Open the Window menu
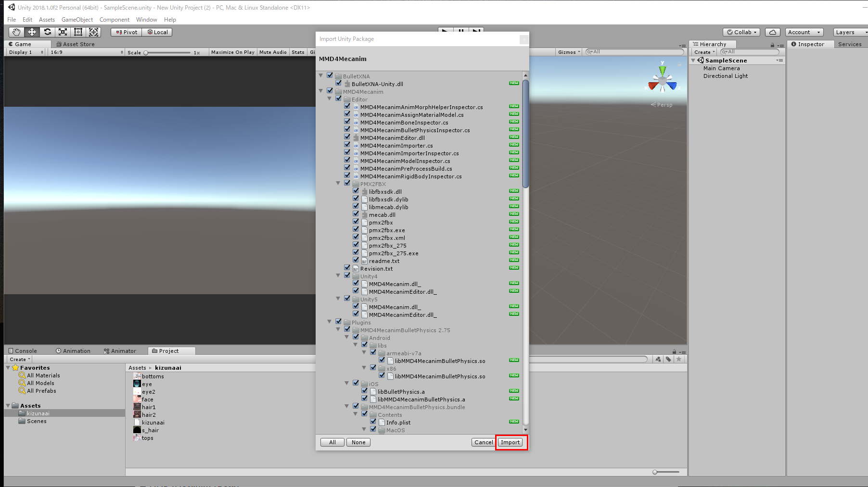Image resolution: width=868 pixels, height=487 pixels. (x=147, y=20)
